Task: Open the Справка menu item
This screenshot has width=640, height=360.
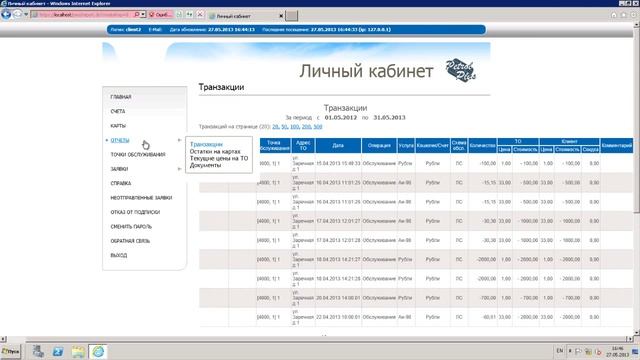Action: click(121, 183)
